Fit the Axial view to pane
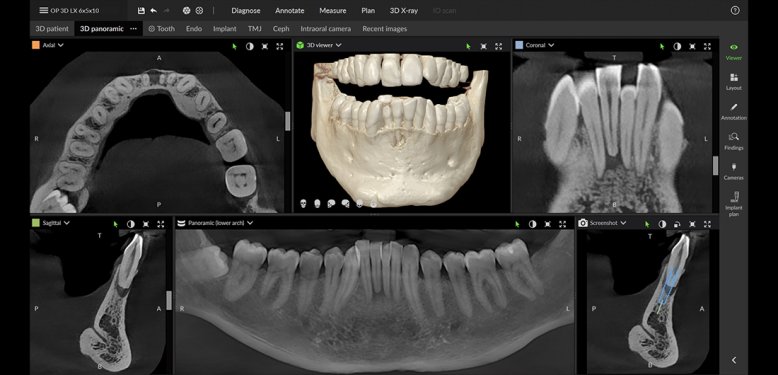 pyautogui.click(x=265, y=46)
